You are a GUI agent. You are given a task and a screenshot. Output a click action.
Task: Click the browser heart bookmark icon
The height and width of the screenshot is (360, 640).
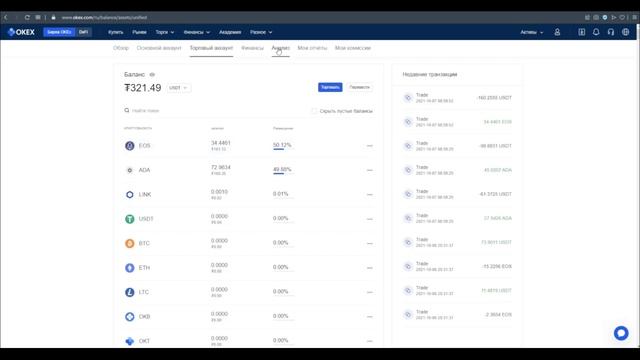coord(622,17)
